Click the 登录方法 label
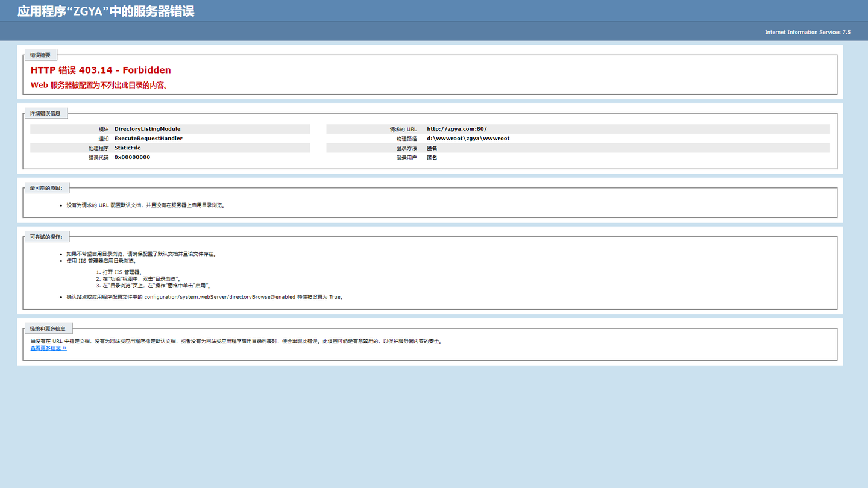This screenshot has width=868, height=488. coord(406,148)
